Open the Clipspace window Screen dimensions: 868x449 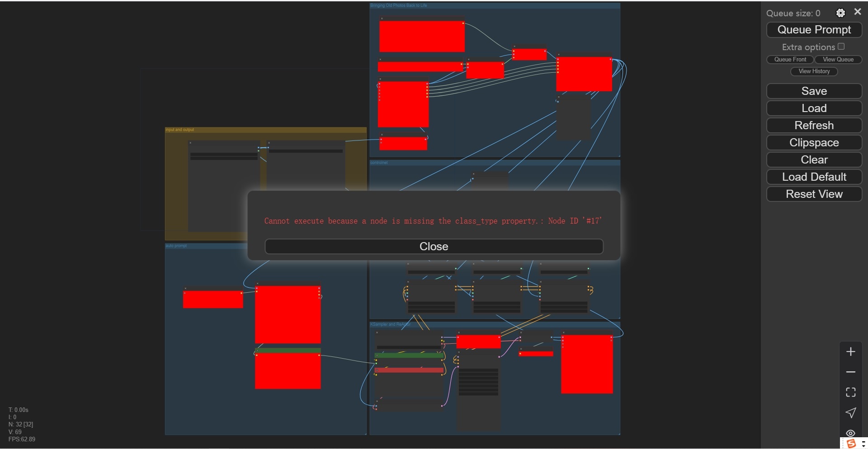[x=814, y=143]
